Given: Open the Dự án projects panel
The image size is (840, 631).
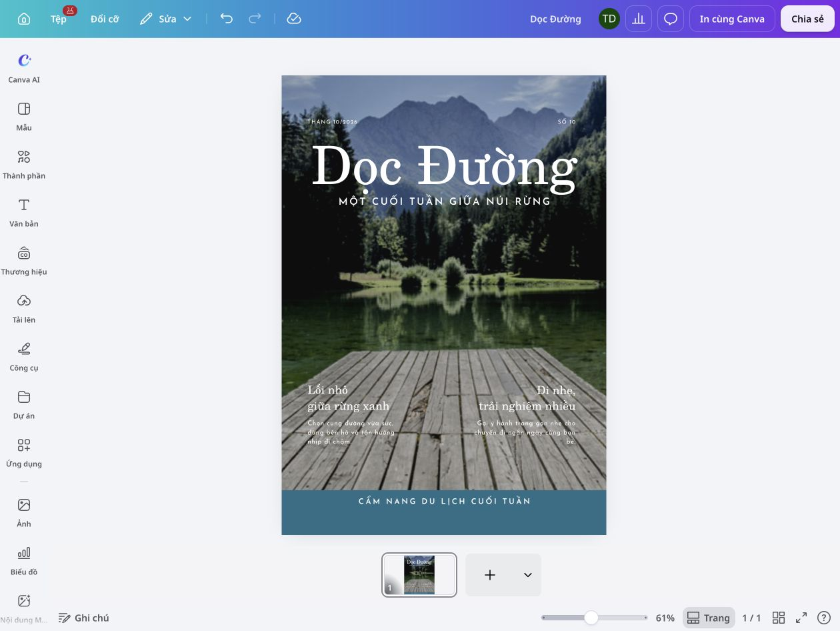Looking at the screenshot, I should 24,405.
